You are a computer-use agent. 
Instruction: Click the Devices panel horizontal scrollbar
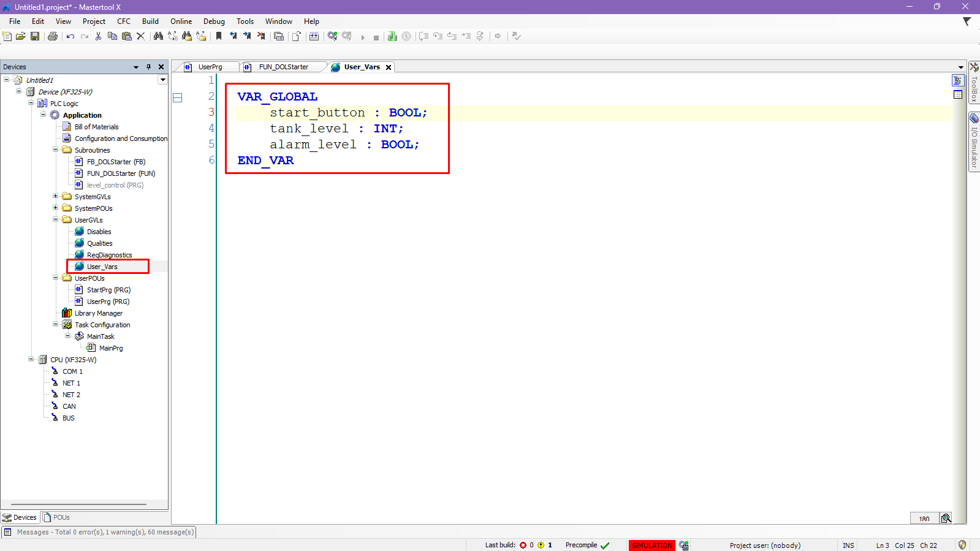pos(78,504)
